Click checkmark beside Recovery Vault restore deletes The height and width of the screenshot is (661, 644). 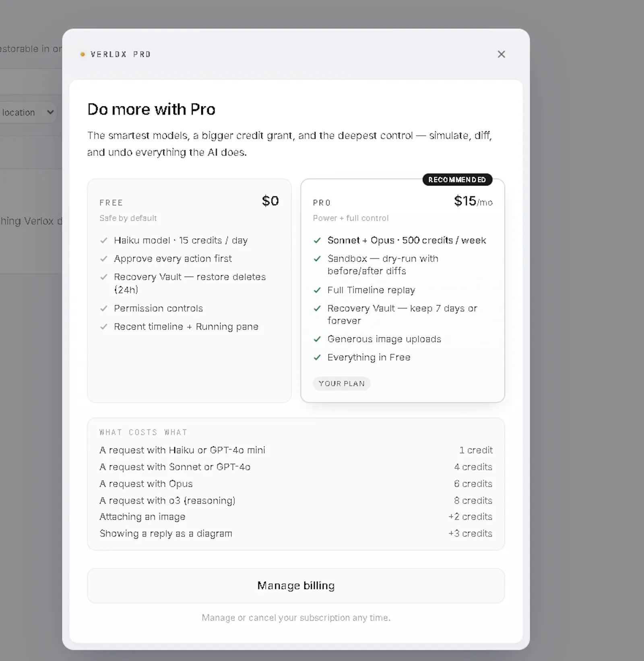click(x=104, y=277)
